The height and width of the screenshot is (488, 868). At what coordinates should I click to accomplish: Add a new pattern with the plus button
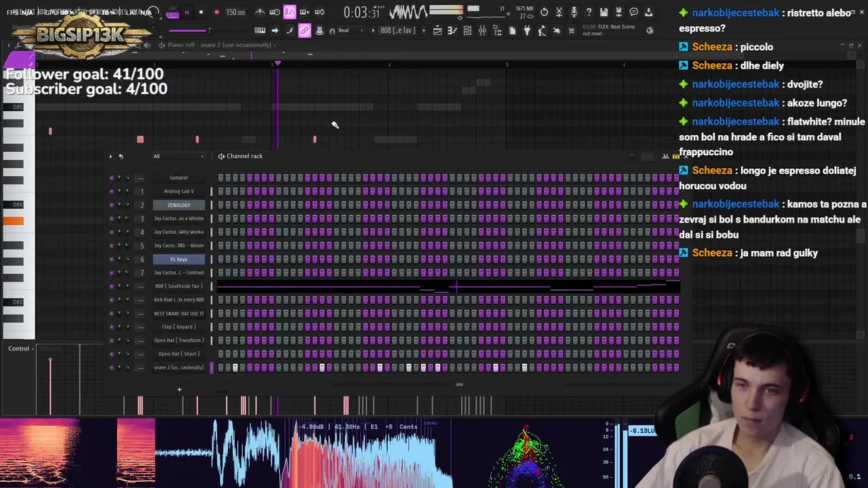pyautogui.click(x=424, y=30)
